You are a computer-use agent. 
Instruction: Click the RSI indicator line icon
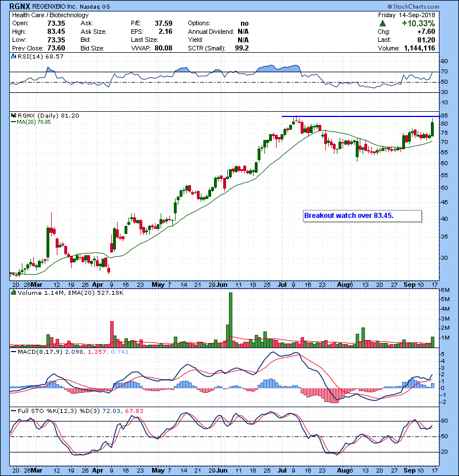click(x=13, y=56)
